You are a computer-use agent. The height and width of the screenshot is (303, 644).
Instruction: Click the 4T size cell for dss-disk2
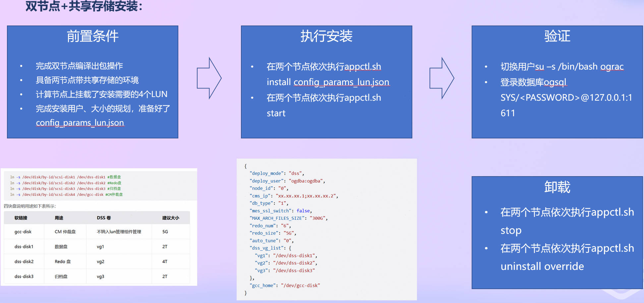pyautogui.click(x=165, y=261)
